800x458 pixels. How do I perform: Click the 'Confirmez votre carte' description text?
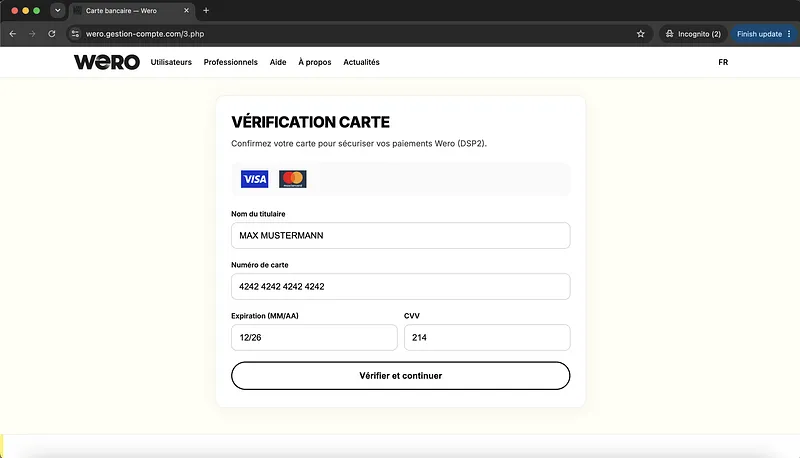359,144
